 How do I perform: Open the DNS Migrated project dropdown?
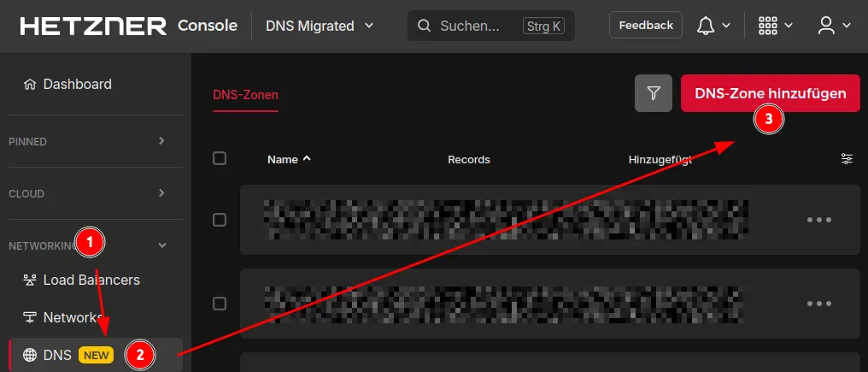coord(320,26)
